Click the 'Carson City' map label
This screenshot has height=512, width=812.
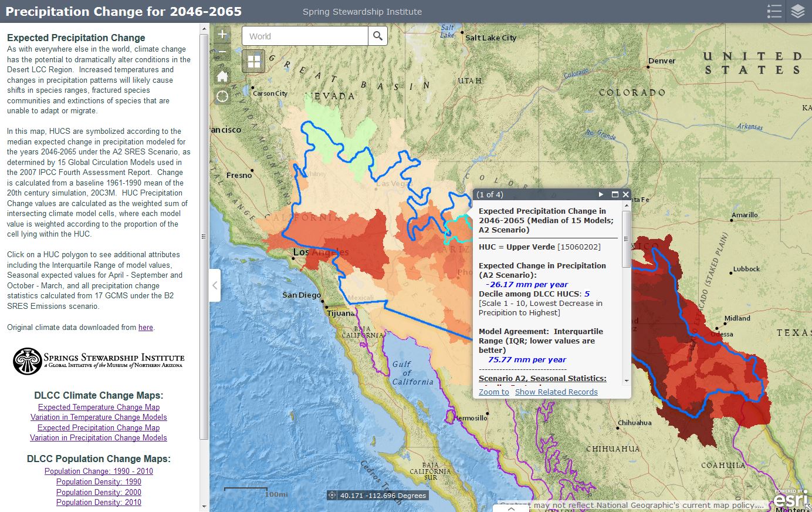pos(270,93)
